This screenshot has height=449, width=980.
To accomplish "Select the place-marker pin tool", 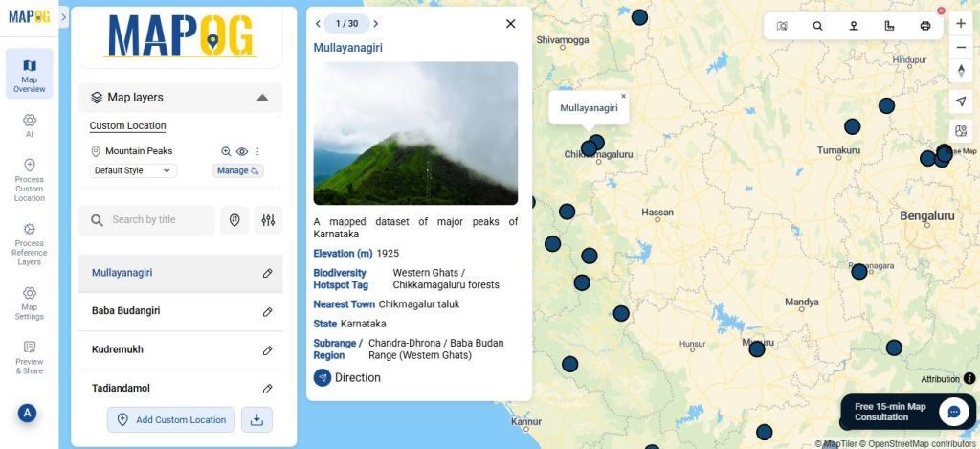I will click(x=853, y=26).
